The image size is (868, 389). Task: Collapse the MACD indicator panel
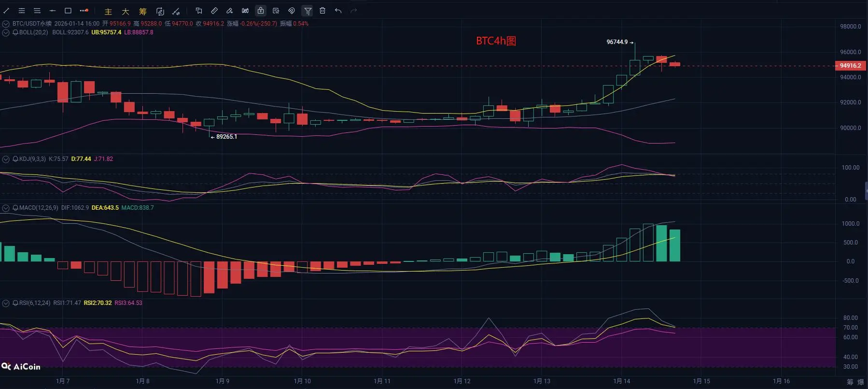(x=6, y=208)
